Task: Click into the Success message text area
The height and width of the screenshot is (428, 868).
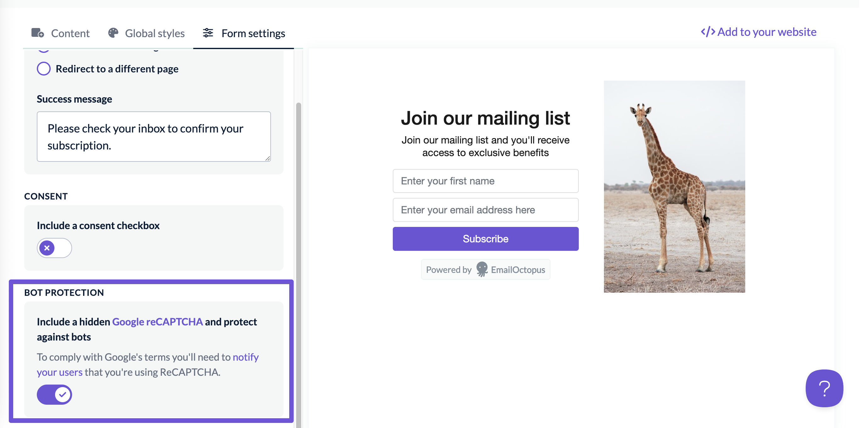Action: (154, 137)
